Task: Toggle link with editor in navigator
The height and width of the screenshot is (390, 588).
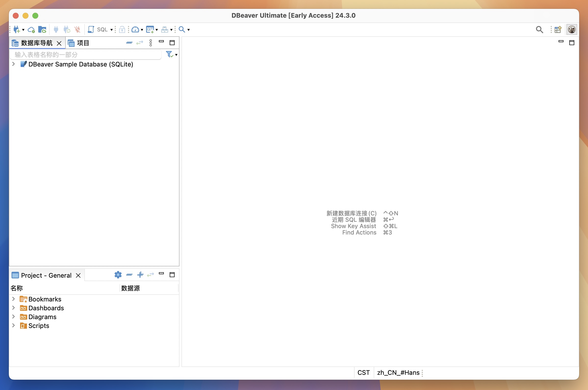Action: [140, 43]
